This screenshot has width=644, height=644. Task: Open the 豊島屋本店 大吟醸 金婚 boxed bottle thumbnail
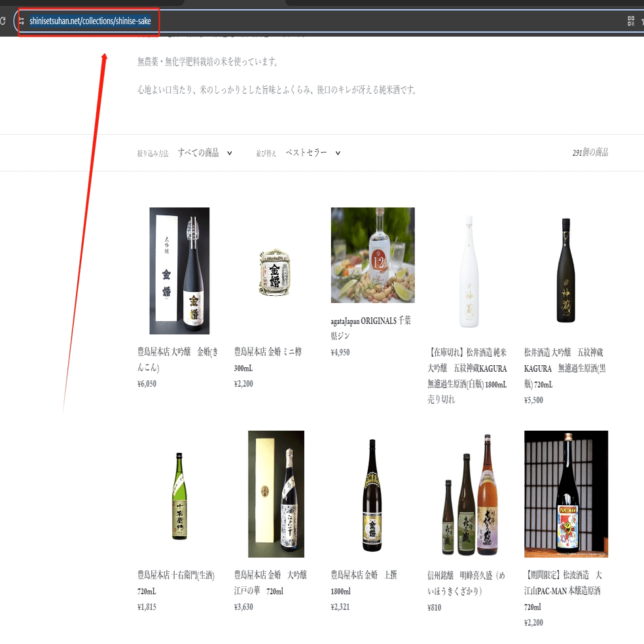[x=179, y=271]
